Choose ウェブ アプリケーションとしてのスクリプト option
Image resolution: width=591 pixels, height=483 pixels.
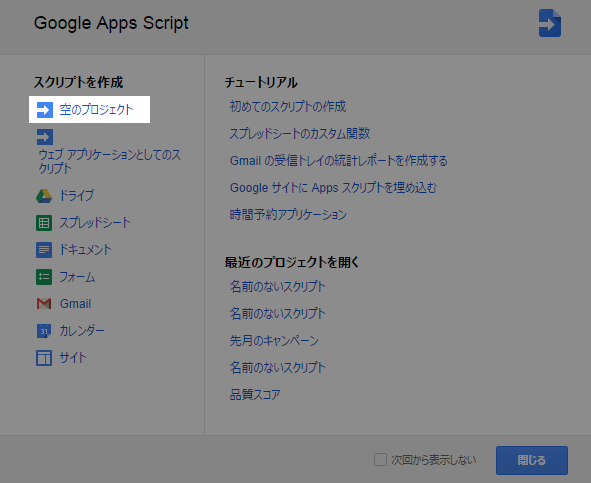click(109, 161)
